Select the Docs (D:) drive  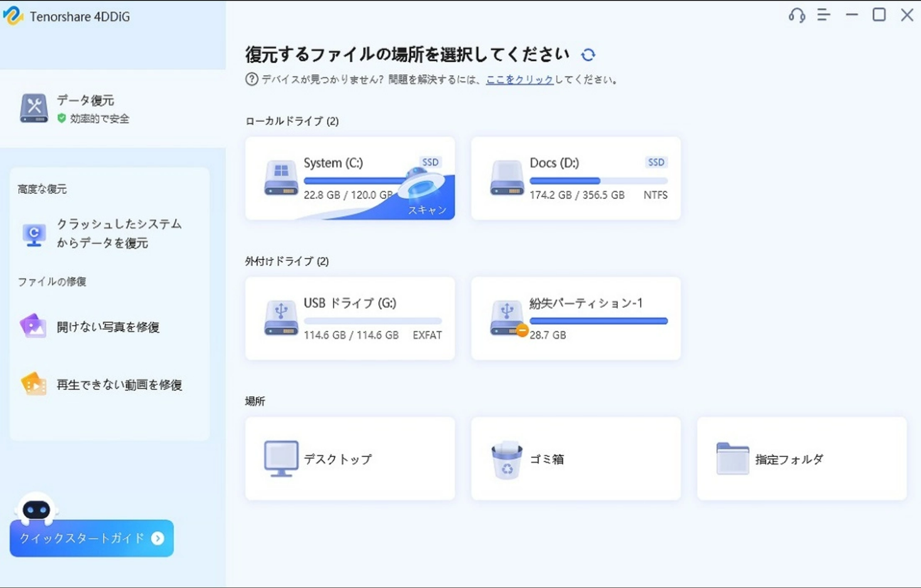point(575,178)
